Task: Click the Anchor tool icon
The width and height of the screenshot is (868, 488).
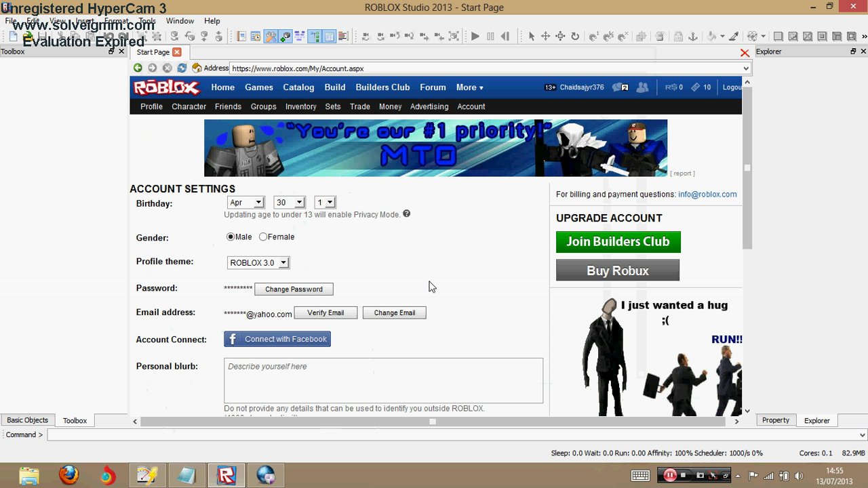Action: click(x=693, y=37)
